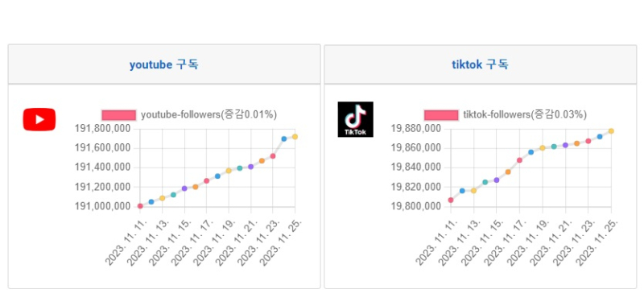This screenshot has width=644, height=306.
Task: Click the YouTube logo icon
Action: click(39, 119)
